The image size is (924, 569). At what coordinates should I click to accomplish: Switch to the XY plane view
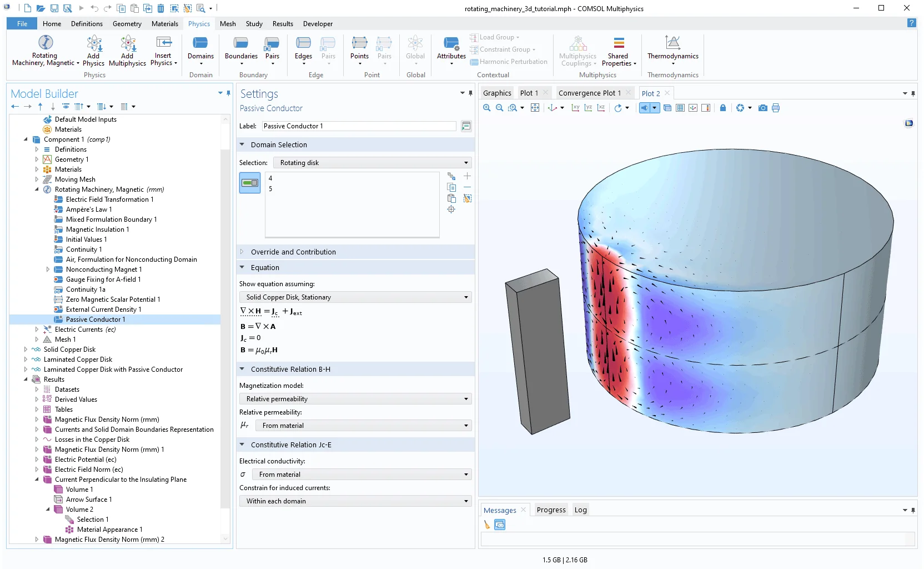tap(575, 108)
